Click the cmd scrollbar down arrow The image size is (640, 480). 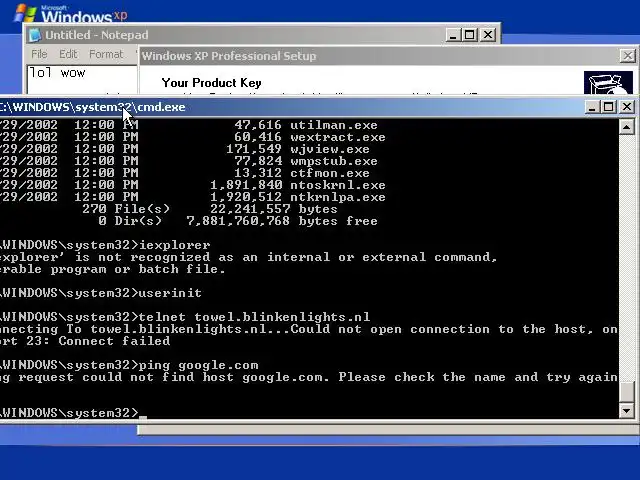pyautogui.click(x=627, y=410)
